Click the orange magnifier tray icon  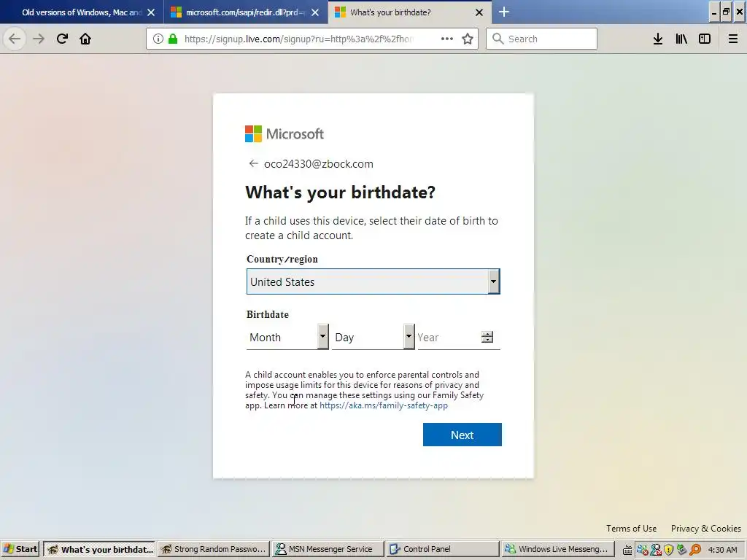(x=695, y=550)
